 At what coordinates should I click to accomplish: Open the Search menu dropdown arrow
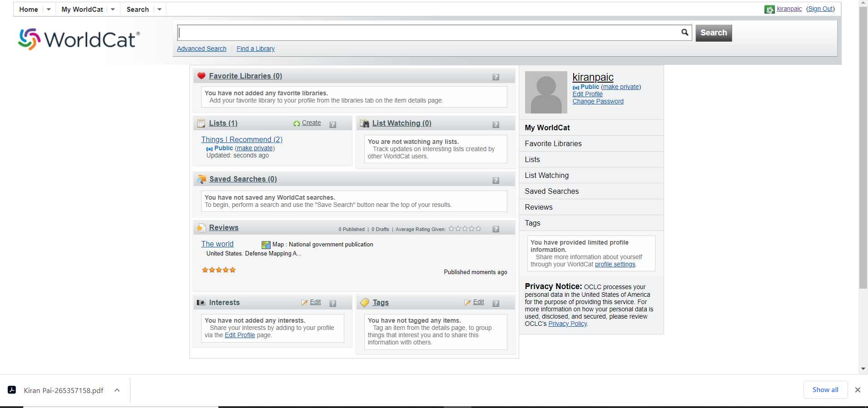pyautogui.click(x=159, y=10)
